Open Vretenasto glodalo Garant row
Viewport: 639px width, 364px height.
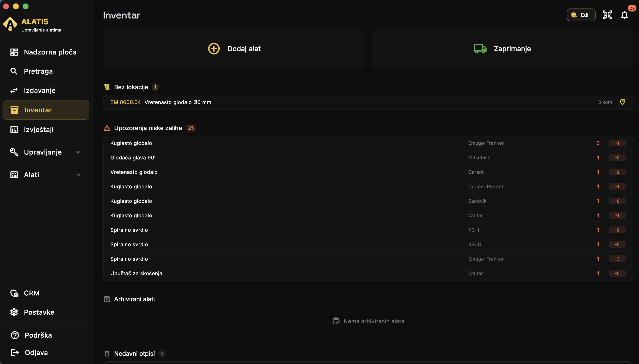pos(368,172)
